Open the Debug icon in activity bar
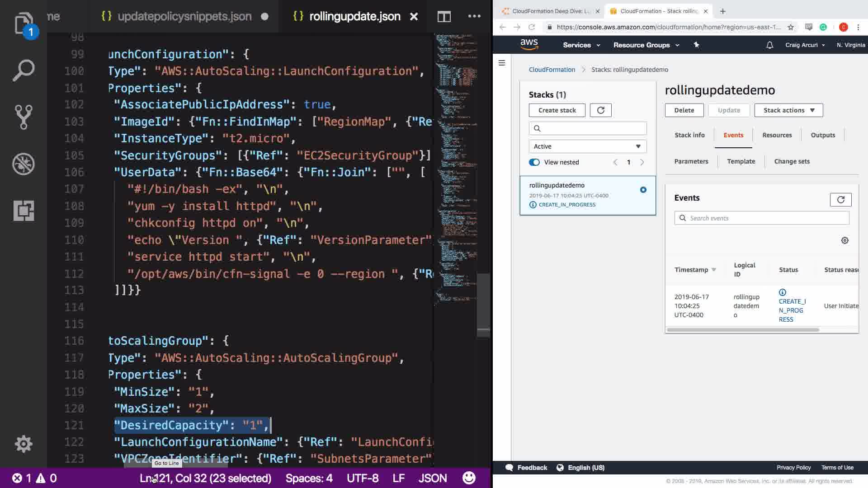 [x=24, y=164]
